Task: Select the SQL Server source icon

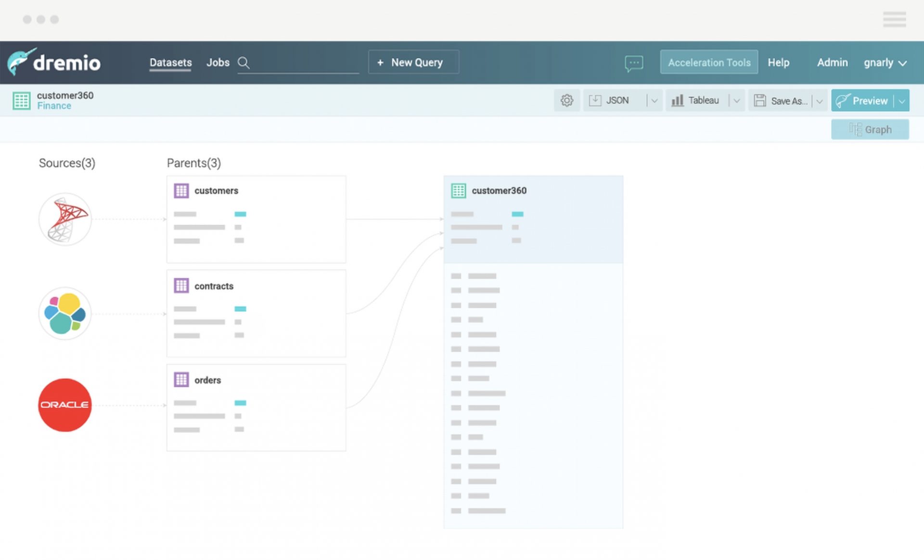Action: click(65, 219)
